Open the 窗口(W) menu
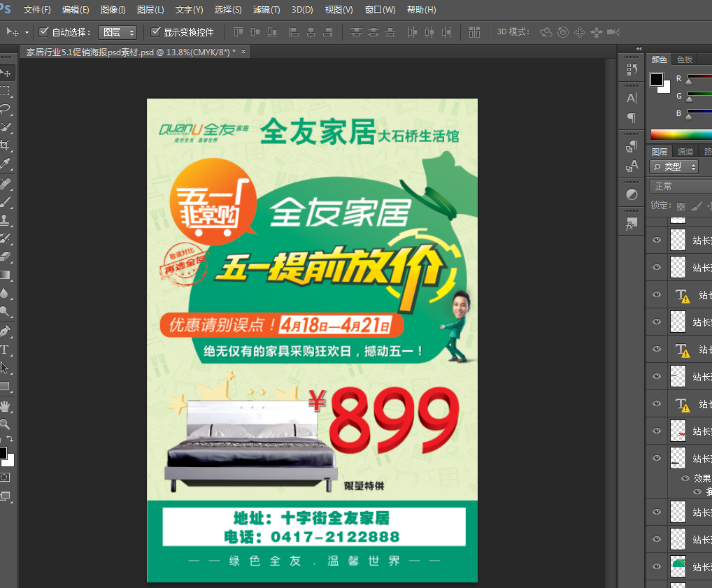The width and height of the screenshot is (712, 588). pyautogui.click(x=380, y=10)
